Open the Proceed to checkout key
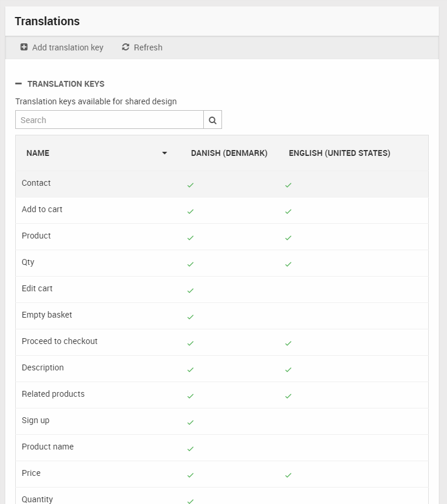 point(60,341)
